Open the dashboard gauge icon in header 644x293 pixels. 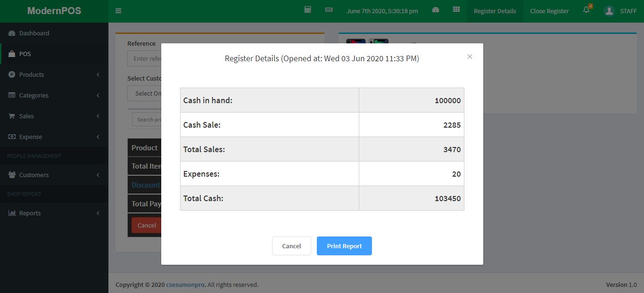coord(436,10)
